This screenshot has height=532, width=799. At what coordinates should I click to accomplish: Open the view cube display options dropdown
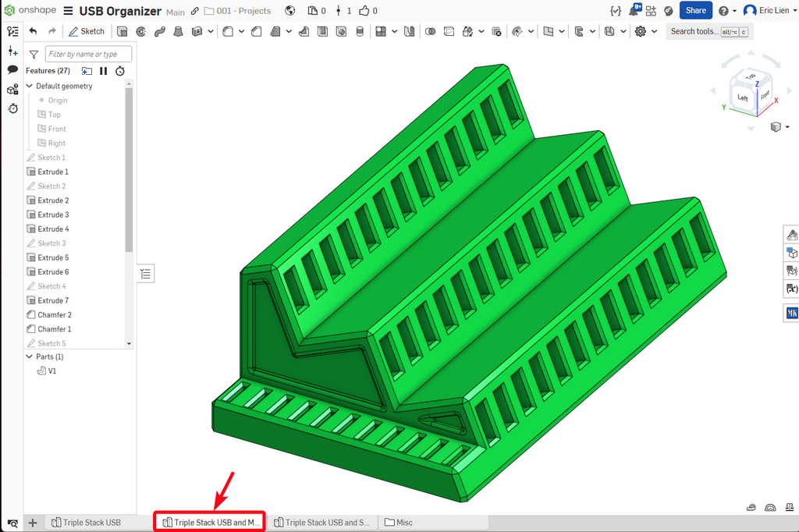(x=787, y=127)
